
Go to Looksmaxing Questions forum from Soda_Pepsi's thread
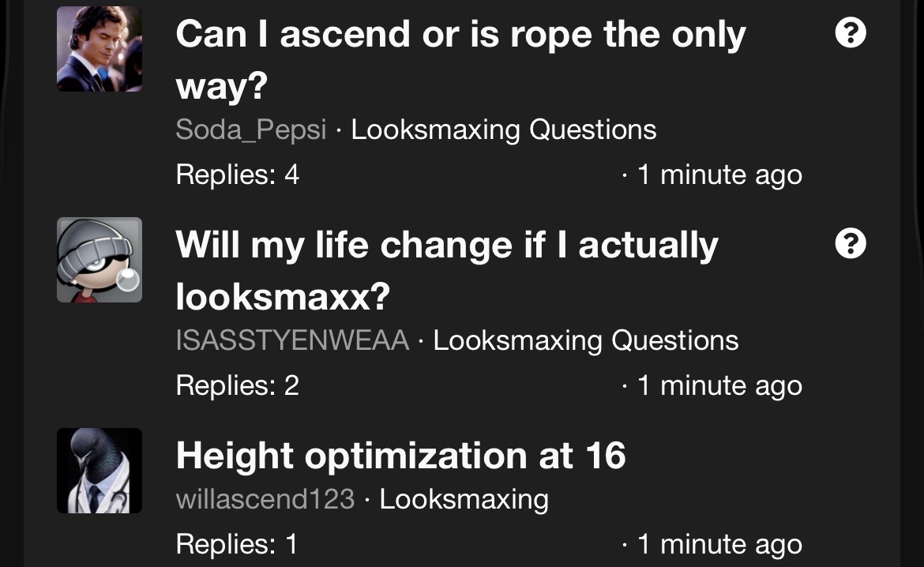click(x=503, y=130)
